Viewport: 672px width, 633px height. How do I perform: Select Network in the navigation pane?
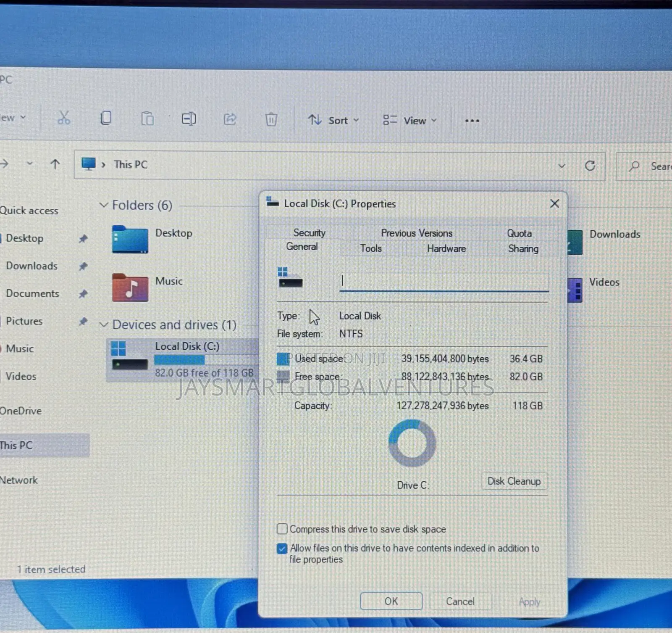tap(19, 480)
